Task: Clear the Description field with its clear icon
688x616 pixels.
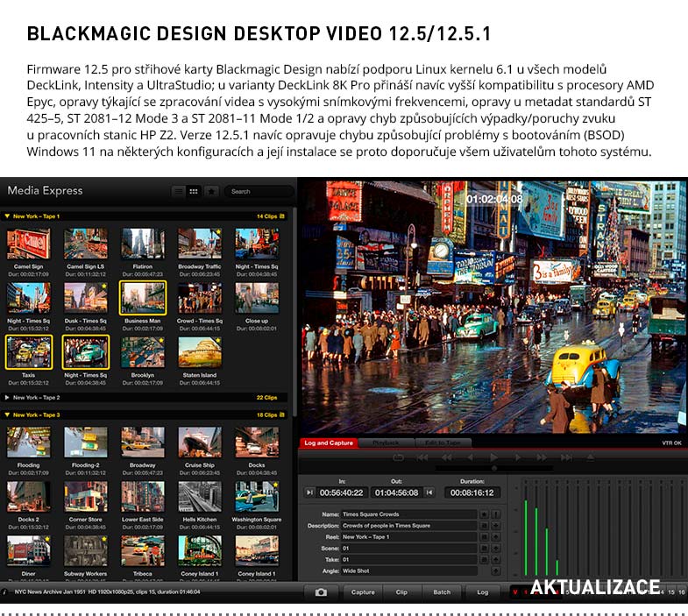Action: pyautogui.click(x=484, y=526)
